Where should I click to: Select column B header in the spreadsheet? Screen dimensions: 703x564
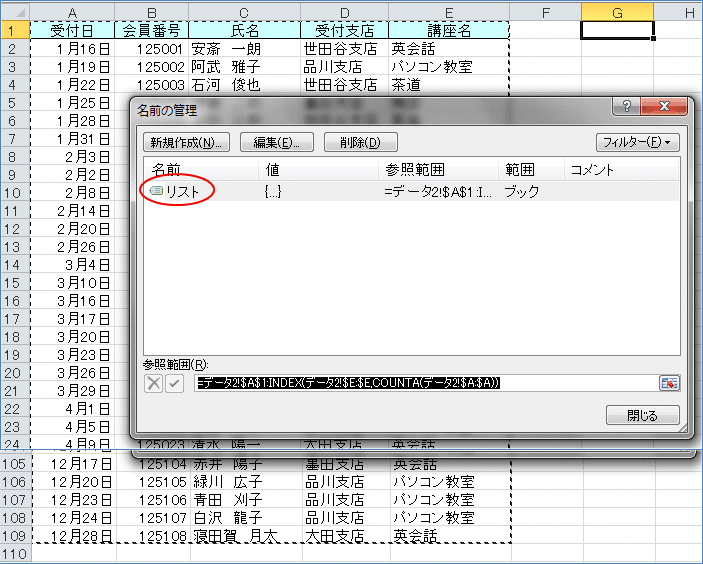[152, 12]
